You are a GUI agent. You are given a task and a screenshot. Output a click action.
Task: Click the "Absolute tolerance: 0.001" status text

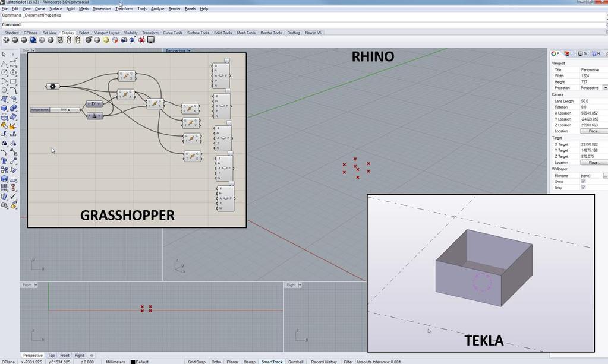pyautogui.click(x=379, y=362)
